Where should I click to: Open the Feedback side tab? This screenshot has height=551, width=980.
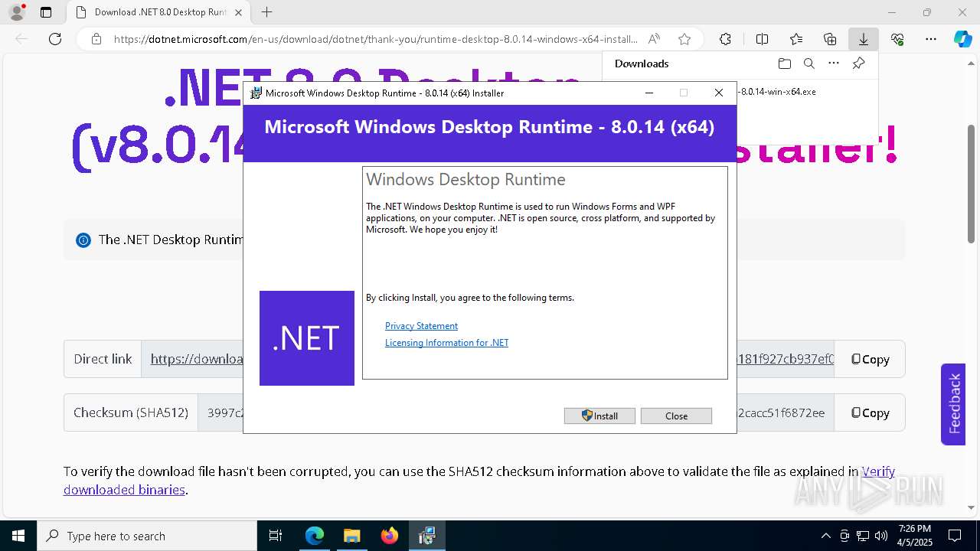pyautogui.click(x=954, y=404)
